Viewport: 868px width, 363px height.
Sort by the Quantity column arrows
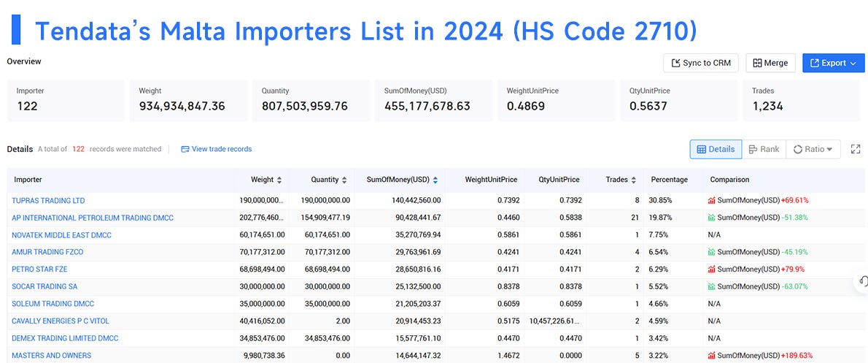344,180
